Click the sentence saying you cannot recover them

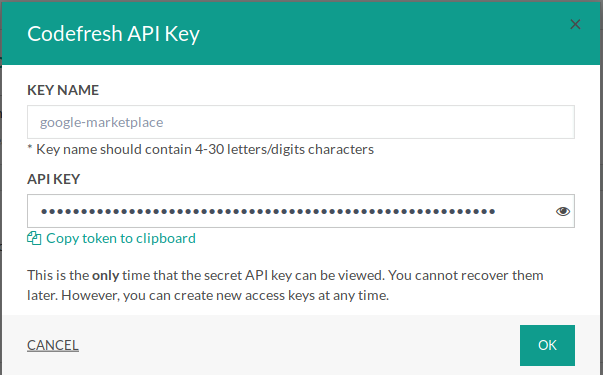click(x=466, y=276)
